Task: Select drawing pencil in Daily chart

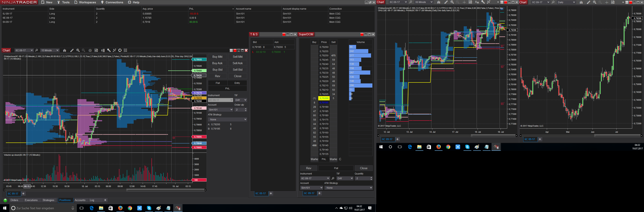Action: point(588,2)
